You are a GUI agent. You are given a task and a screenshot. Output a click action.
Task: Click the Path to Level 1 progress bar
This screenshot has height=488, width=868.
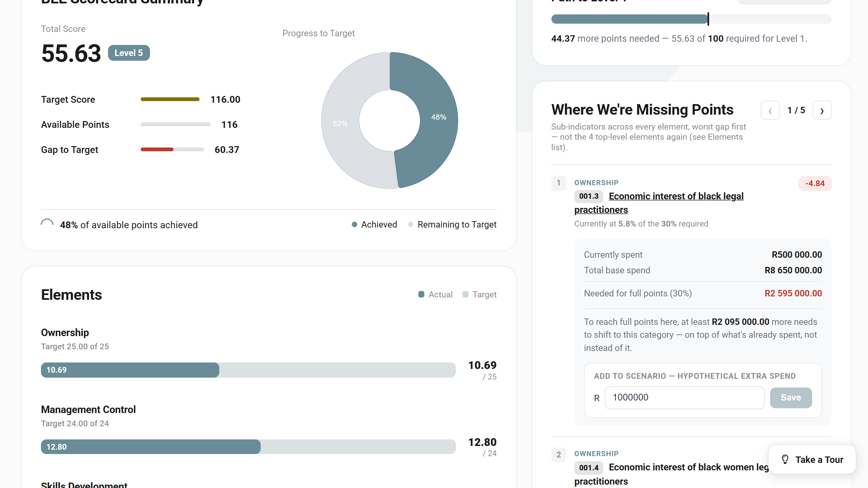[x=691, y=19]
